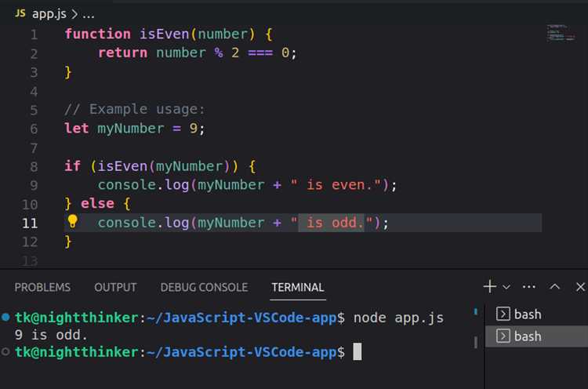Maximize the panel with the up chevron
Screen dimensions: 588x389
(554, 287)
